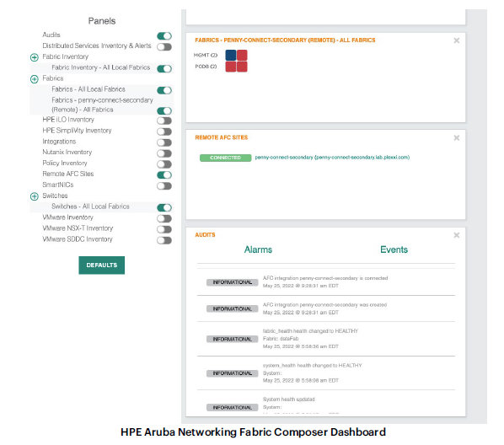This screenshot has width=504, height=445.
Task: Expand the Switches group plus icon
Action: click(35, 196)
